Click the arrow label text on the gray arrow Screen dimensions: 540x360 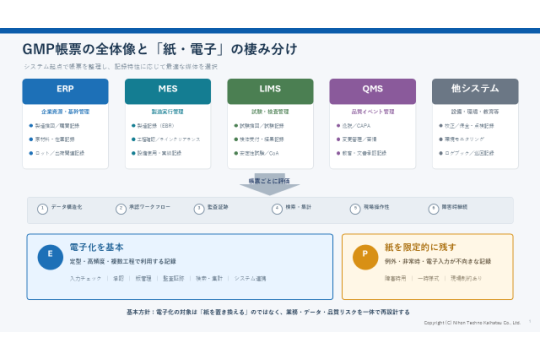(269, 181)
